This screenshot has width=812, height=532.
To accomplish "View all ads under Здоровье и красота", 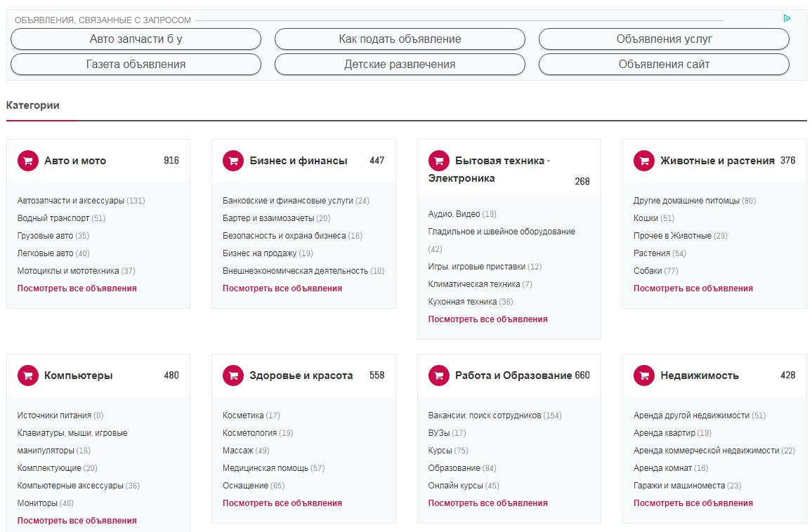I will click(282, 503).
